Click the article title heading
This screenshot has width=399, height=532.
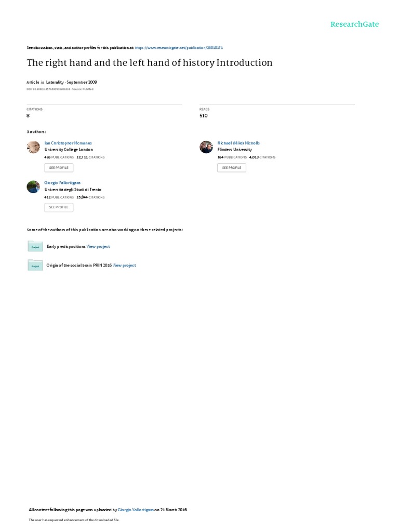[150, 63]
